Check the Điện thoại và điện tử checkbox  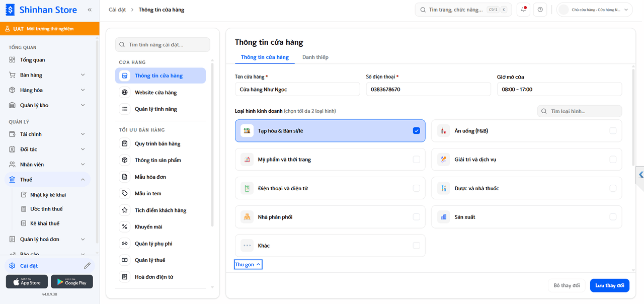[x=416, y=188]
